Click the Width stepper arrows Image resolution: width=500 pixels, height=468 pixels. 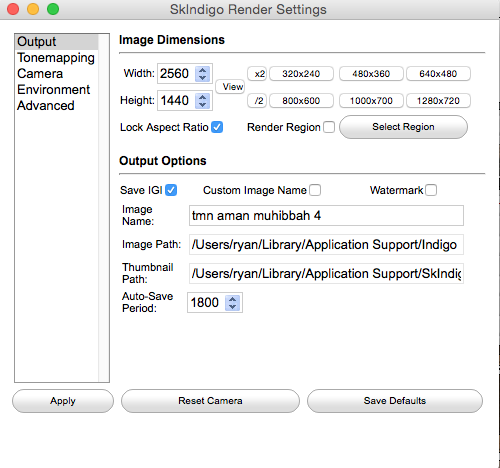click(x=202, y=74)
